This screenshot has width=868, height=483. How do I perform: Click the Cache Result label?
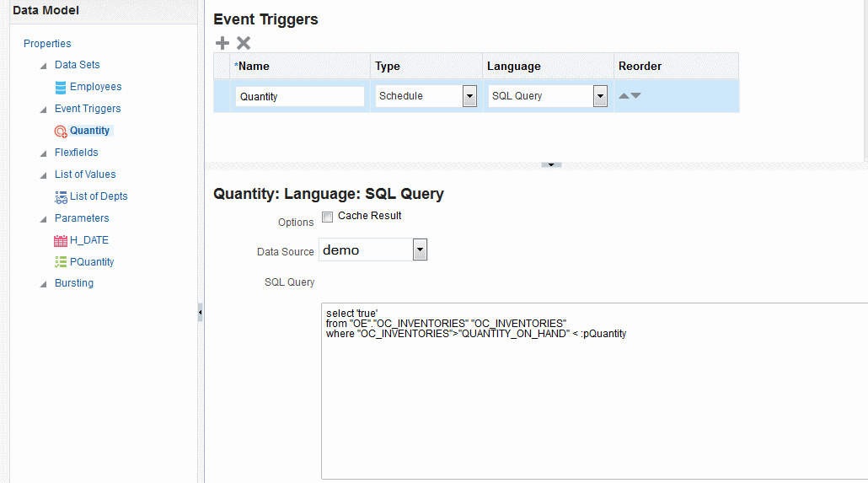(370, 216)
